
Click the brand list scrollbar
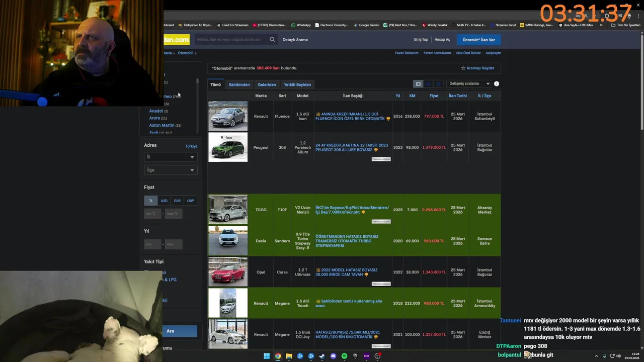pyautogui.click(x=197, y=80)
